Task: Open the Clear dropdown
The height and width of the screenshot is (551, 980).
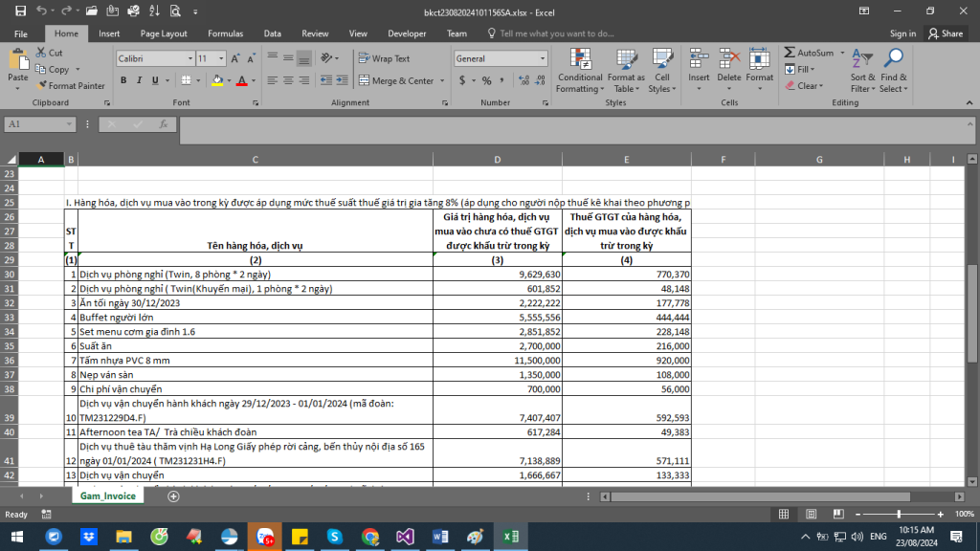Action: (x=804, y=85)
